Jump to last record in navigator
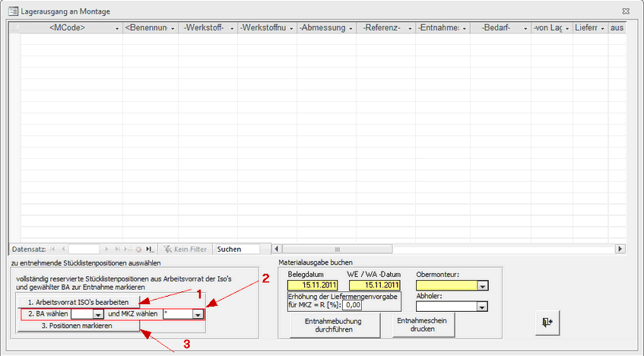Viewport: 644px width, 356px height. pyautogui.click(x=127, y=249)
